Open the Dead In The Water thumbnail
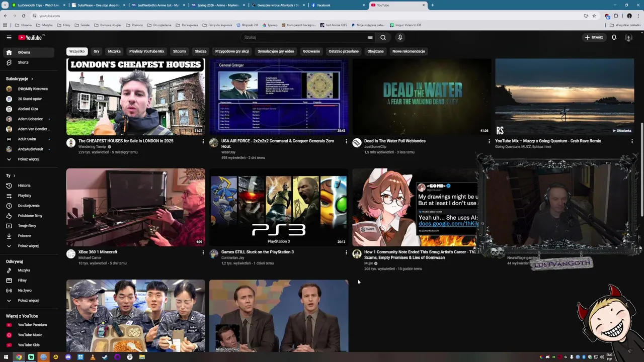The width and height of the screenshot is (644, 362). click(422, 97)
